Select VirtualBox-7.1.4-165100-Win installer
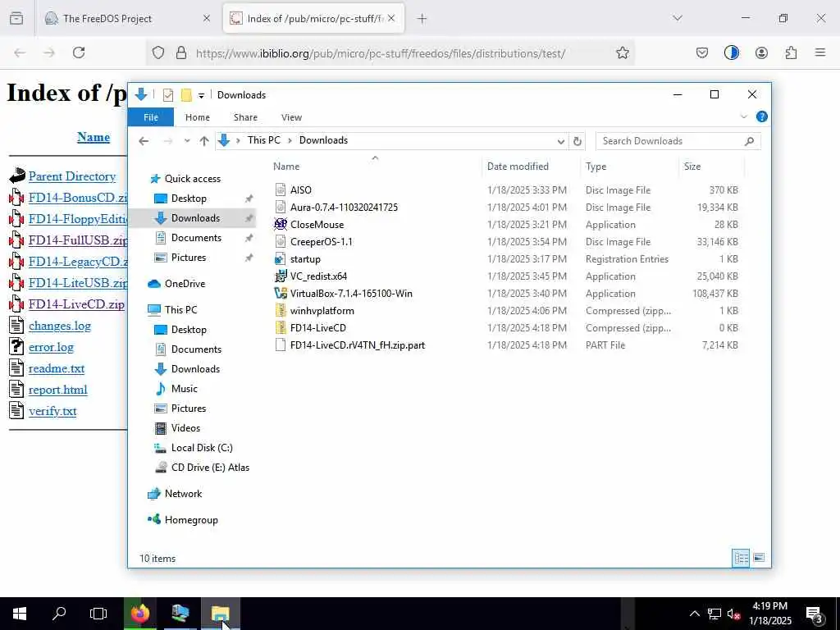 351,294
